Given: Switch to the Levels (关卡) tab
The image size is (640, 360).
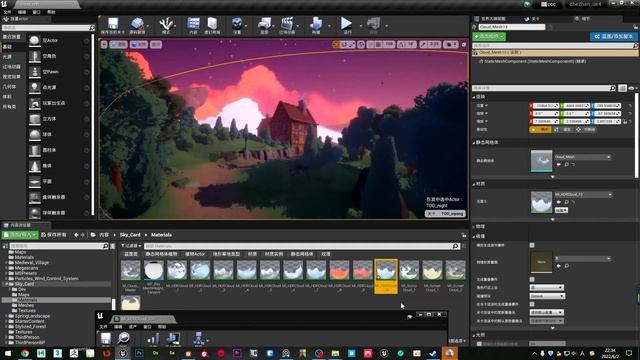Looking at the screenshot, I should coord(533,19).
